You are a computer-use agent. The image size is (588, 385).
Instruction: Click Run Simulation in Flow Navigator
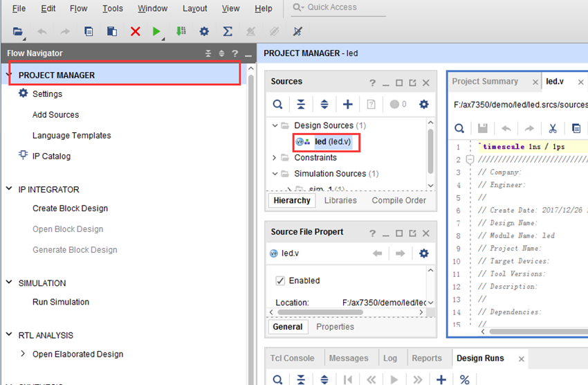[x=61, y=302]
